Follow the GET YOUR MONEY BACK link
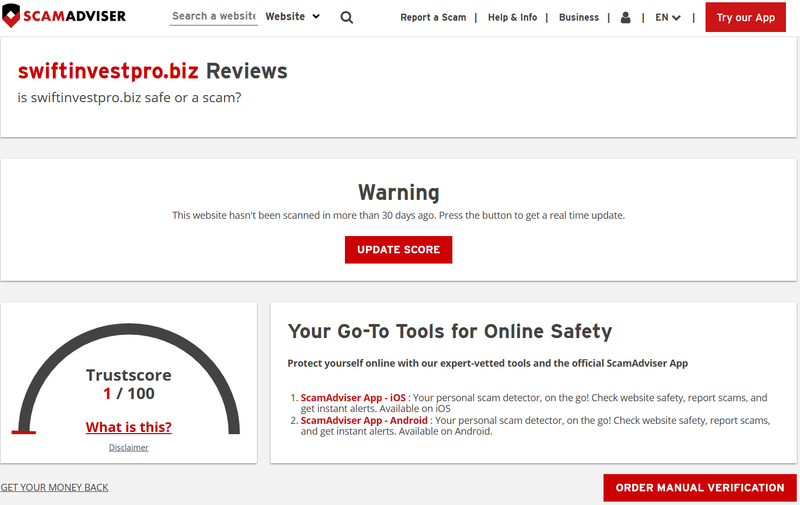The image size is (800, 505). [x=54, y=487]
